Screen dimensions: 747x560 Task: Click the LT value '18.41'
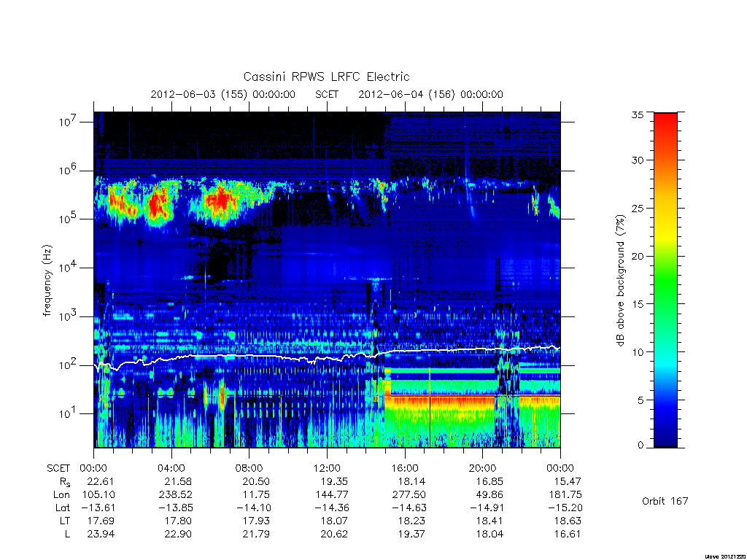click(x=489, y=521)
